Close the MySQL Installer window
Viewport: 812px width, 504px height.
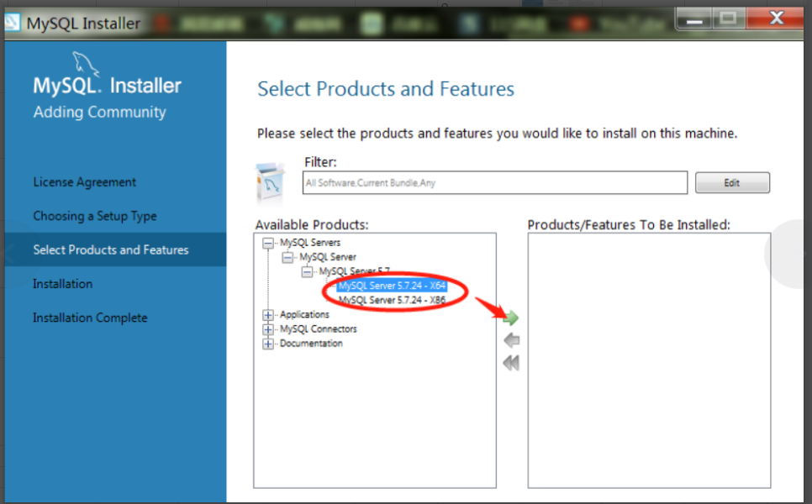[x=776, y=18]
